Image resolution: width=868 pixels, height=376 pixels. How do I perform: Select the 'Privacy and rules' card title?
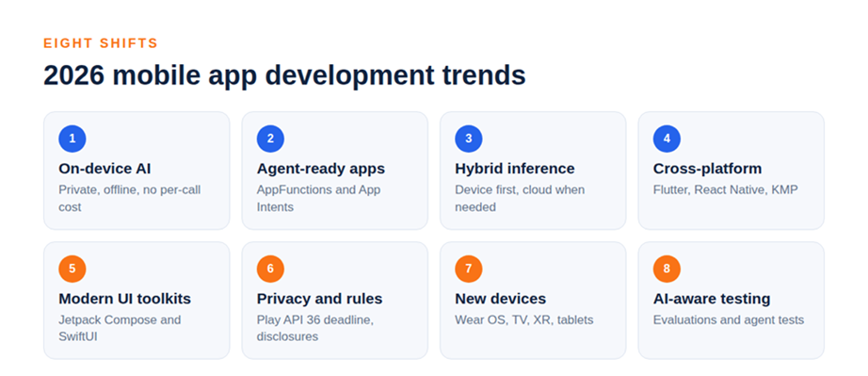pyautogui.click(x=319, y=299)
